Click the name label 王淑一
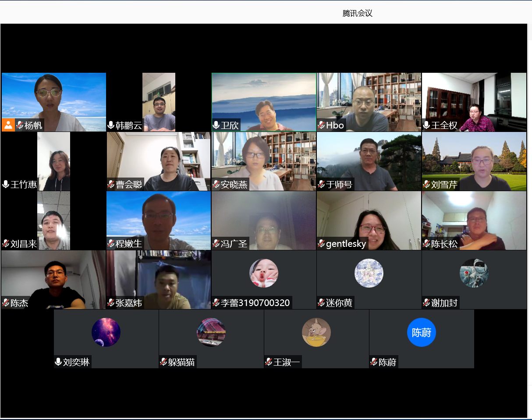 click(287, 362)
